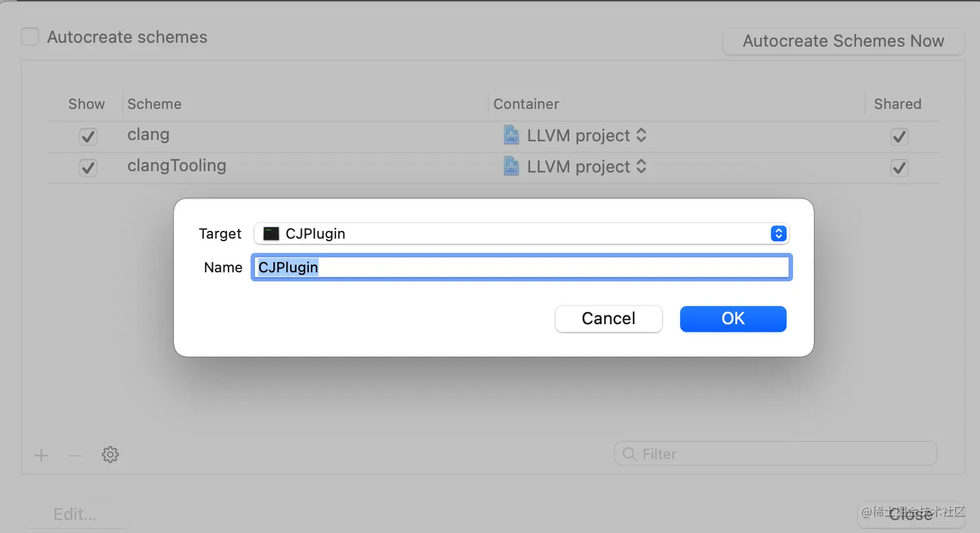Click the LLVM project icon in clang row
The width and height of the screenshot is (980, 533).
(x=511, y=135)
